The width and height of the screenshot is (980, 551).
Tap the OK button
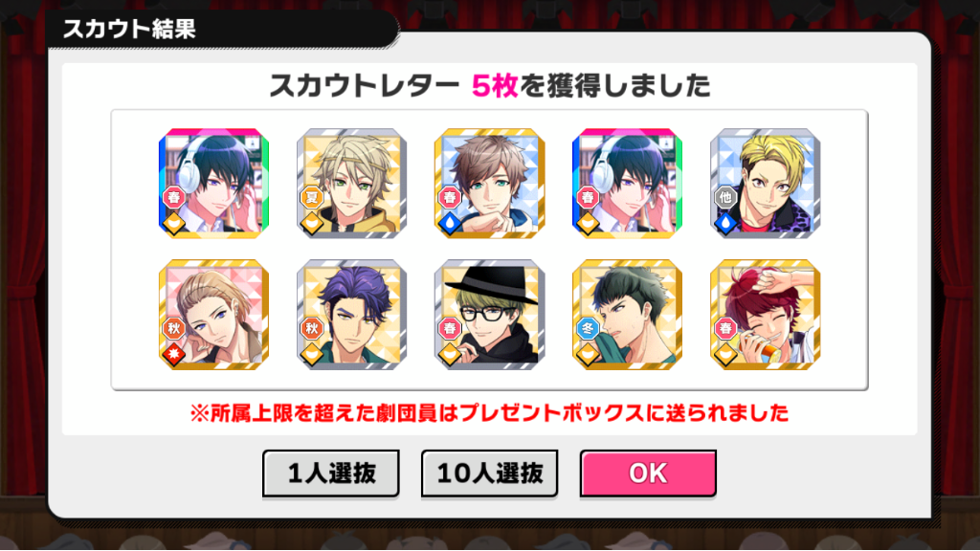pos(648,474)
